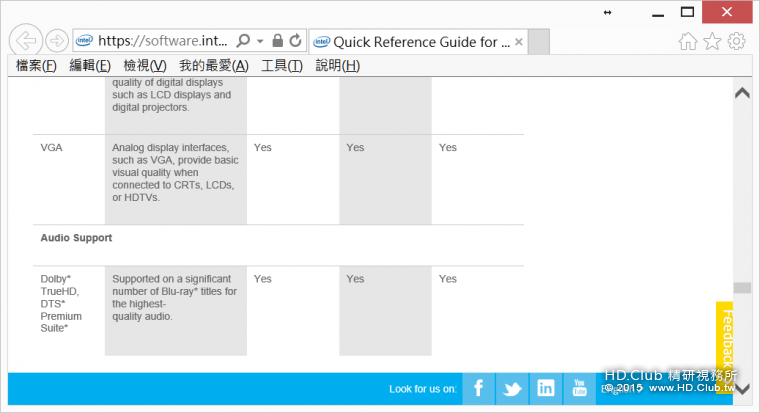Viewport: 760px width, 413px height.
Task: Open the Home page icon
Action: (688, 41)
